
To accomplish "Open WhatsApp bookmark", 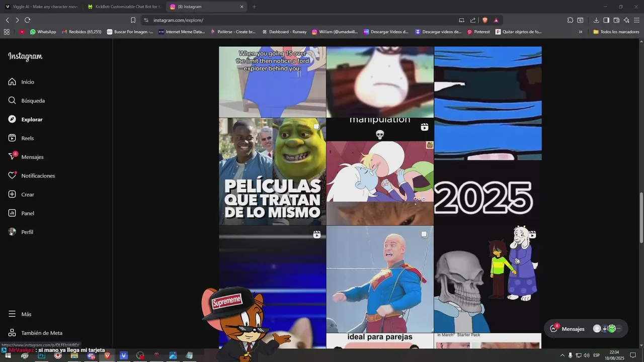I will (43, 32).
